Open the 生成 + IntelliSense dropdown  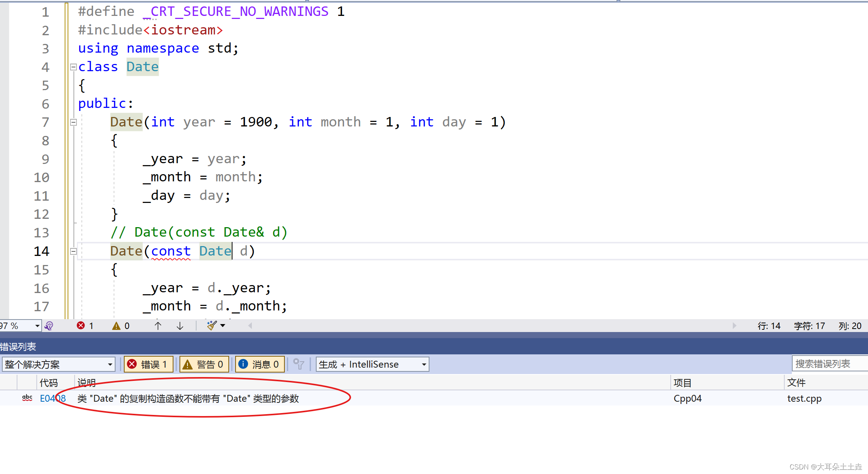(x=372, y=365)
